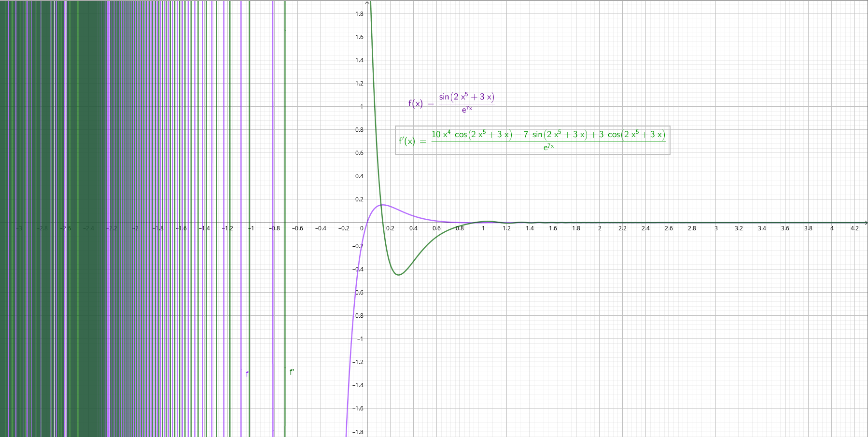Click the x-axis tick label 3.2
The image size is (868, 437).
pos(739,228)
